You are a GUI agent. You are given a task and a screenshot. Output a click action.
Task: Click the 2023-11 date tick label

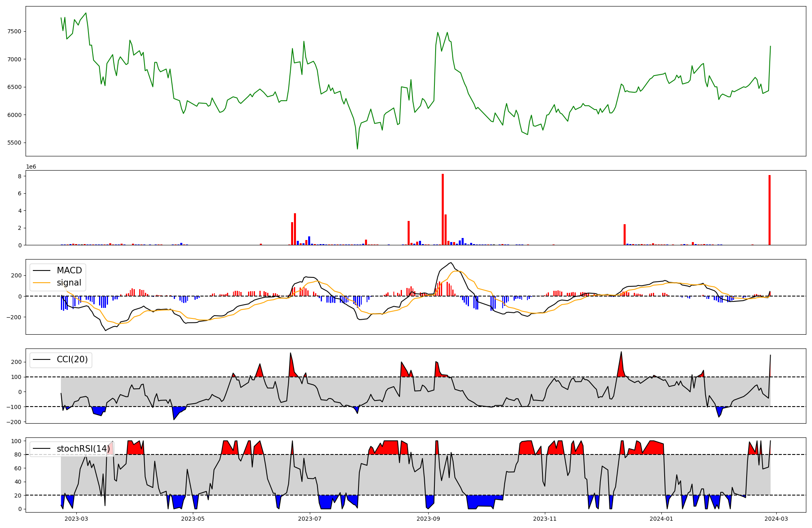(545, 519)
